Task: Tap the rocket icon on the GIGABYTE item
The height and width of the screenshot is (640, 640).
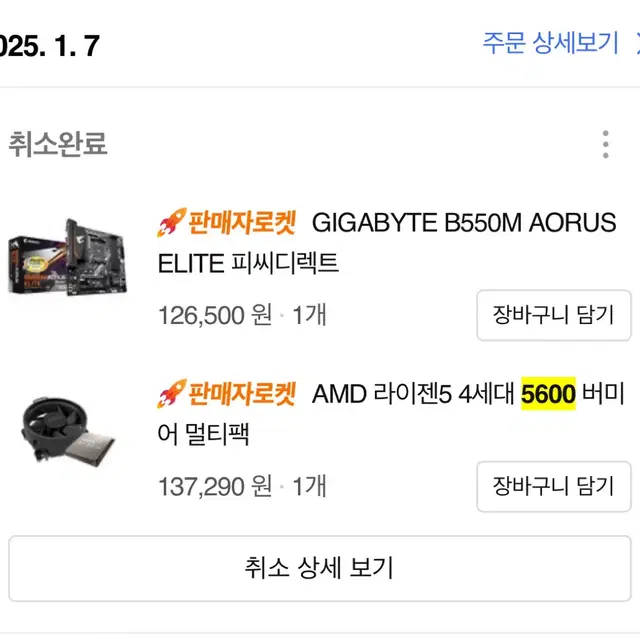Action: point(172,223)
